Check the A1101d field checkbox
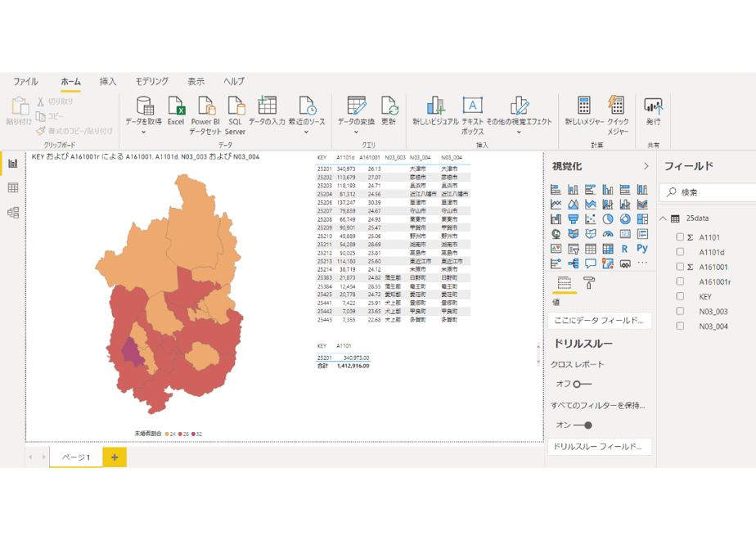Screen dimensions: 756x540 pos(680,252)
